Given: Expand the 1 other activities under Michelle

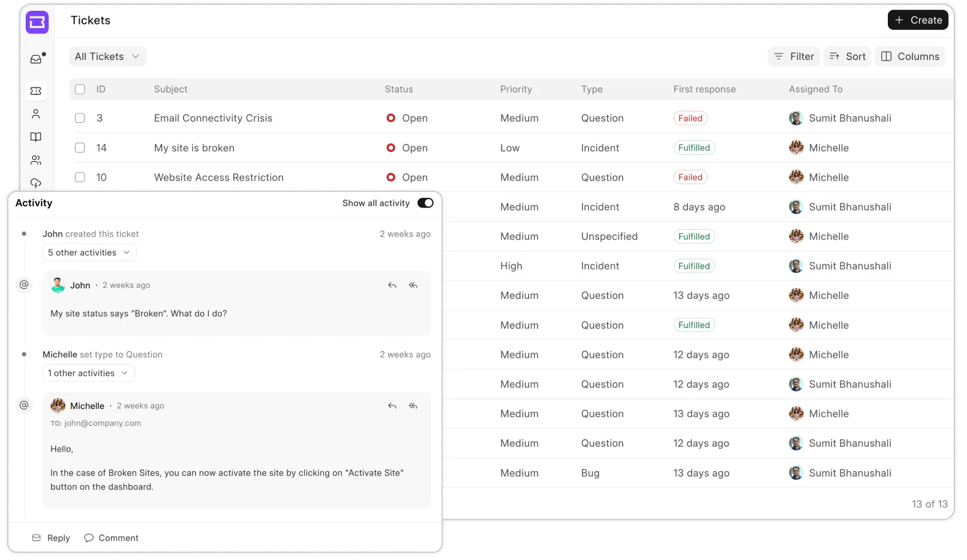Looking at the screenshot, I should coord(88,373).
